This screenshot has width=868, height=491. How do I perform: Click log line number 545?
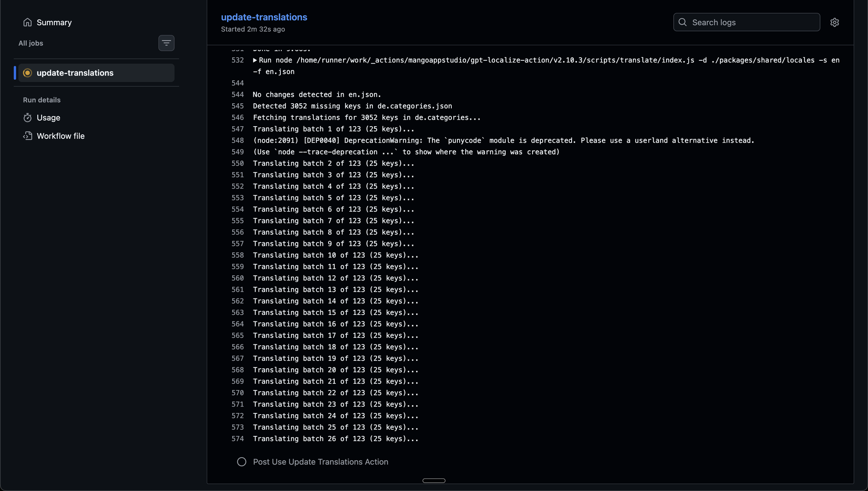pyautogui.click(x=237, y=106)
